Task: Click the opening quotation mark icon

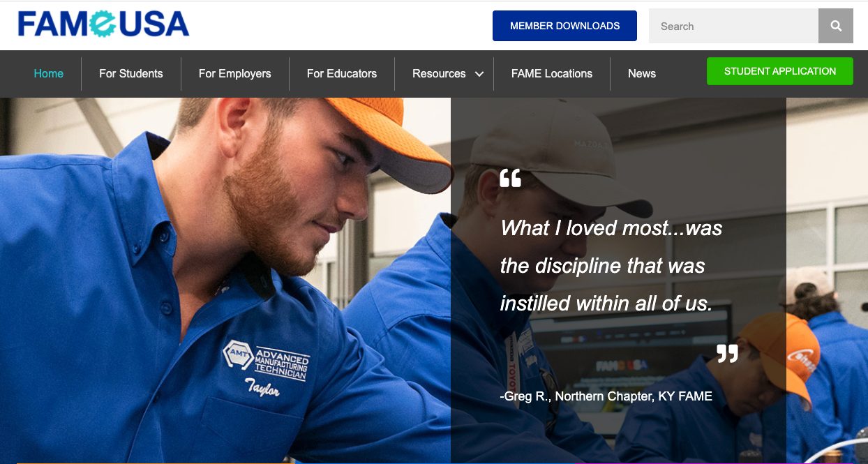Action: coord(511,179)
